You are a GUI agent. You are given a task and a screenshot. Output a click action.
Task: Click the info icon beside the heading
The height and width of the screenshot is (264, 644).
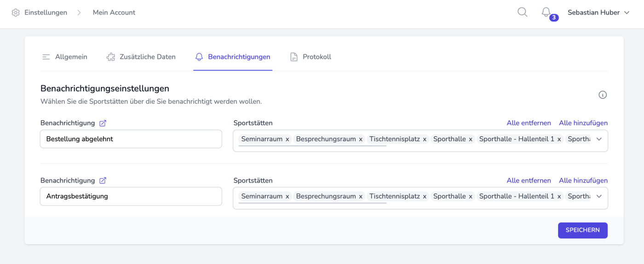(602, 95)
